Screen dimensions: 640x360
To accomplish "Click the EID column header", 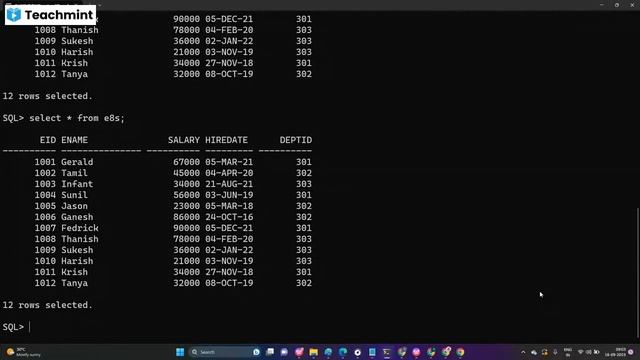I will tap(48, 140).
